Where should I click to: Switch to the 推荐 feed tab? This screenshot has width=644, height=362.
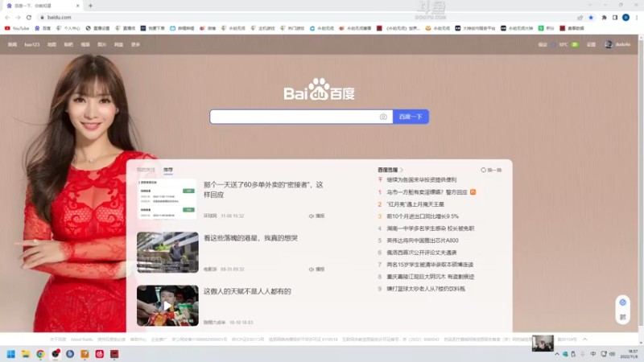click(168, 170)
